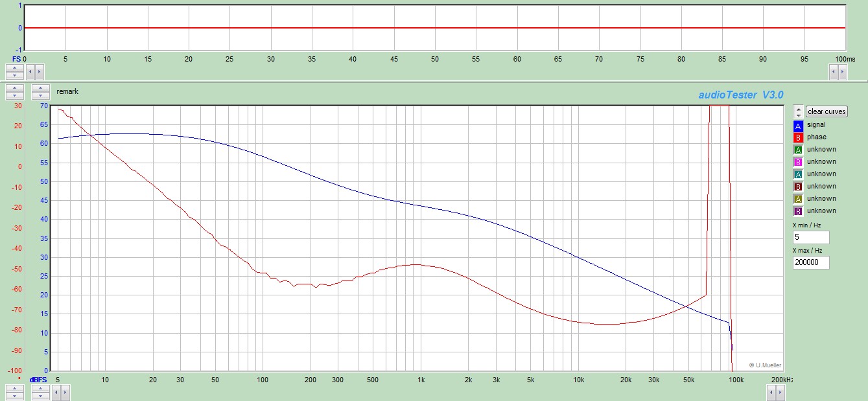Click the 'audioTester V3.0' title link
868x401 pixels.
click(740, 95)
